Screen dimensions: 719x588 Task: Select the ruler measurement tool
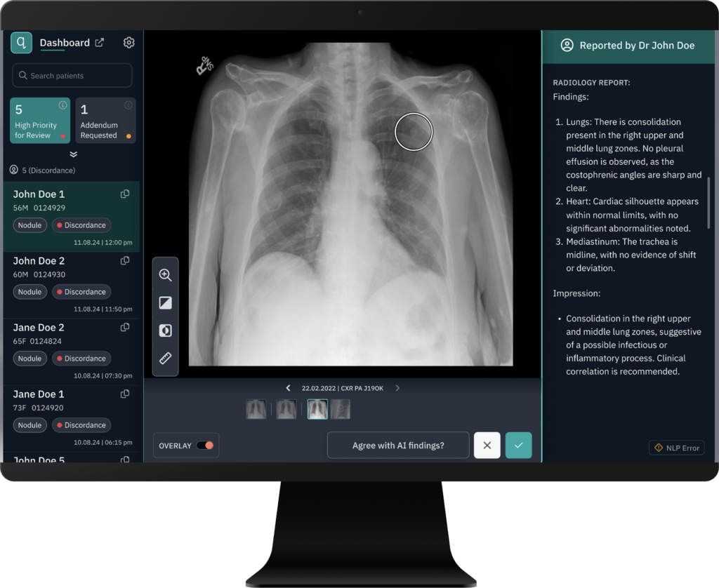(x=166, y=359)
